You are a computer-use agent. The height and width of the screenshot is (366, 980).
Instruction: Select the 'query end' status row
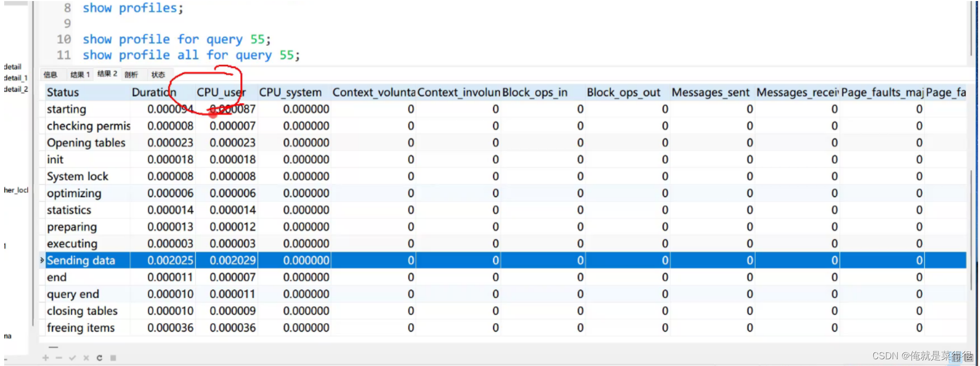(505, 294)
